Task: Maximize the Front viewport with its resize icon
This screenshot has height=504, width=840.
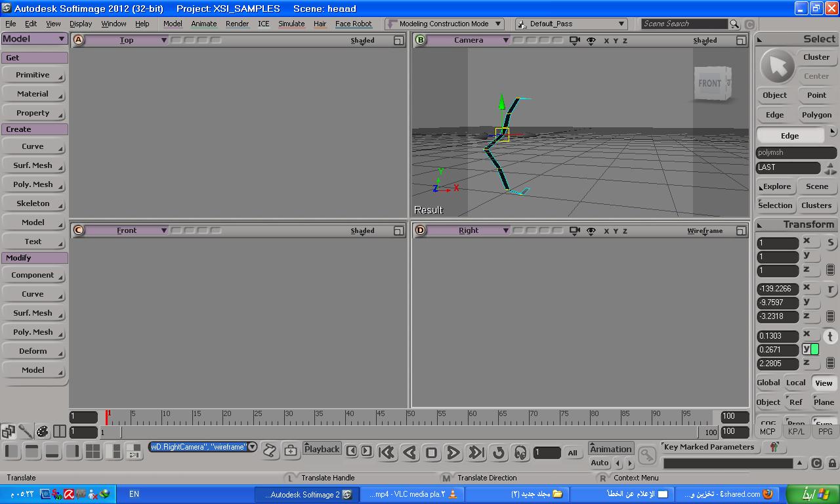Action: [398, 230]
